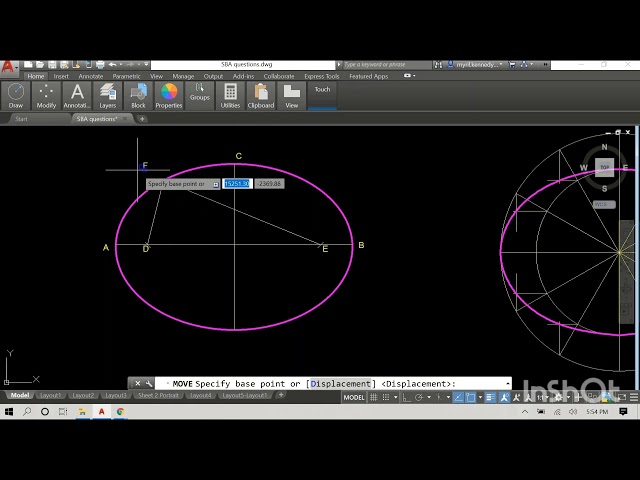Toggle lineweight display in status bar
This screenshot has height=480, width=640.
point(490,397)
